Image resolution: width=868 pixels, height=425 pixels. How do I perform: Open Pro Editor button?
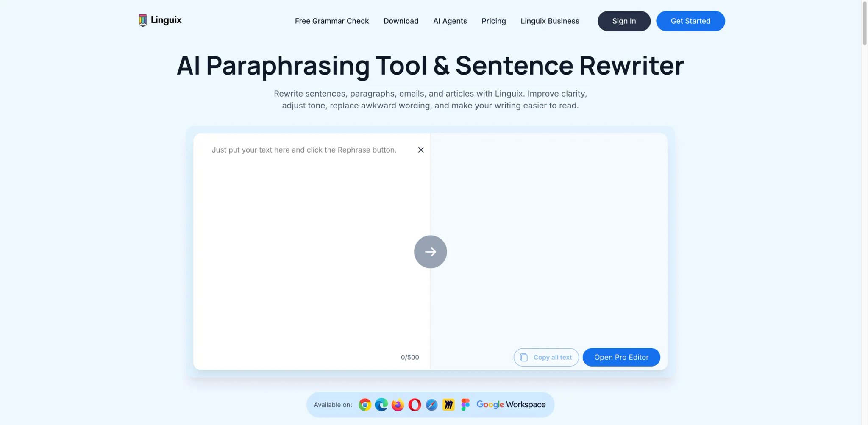[x=621, y=357]
